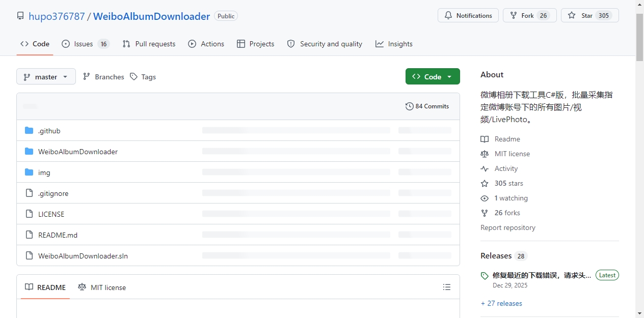The height and width of the screenshot is (318, 644).
Task: Open the Readme link in About
Action: tap(507, 139)
